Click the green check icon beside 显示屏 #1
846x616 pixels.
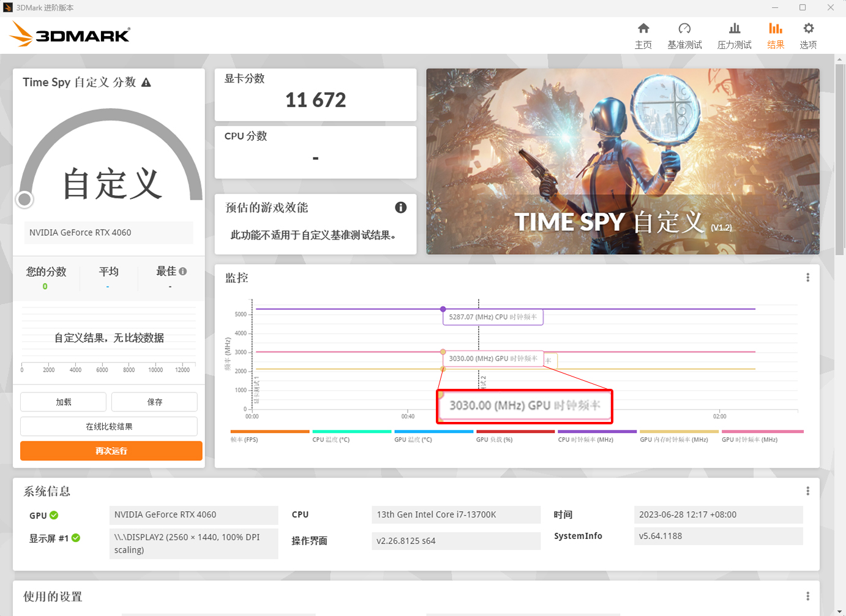pos(76,538)
